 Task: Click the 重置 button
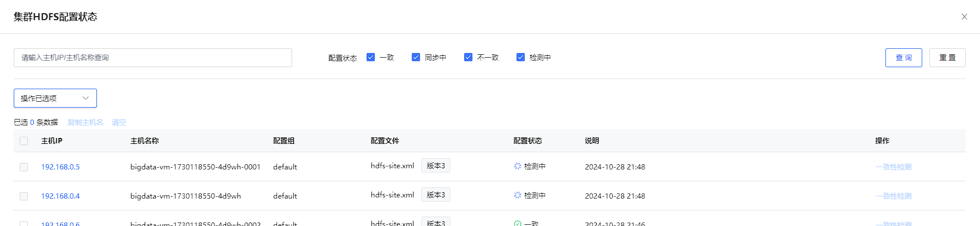947,58
